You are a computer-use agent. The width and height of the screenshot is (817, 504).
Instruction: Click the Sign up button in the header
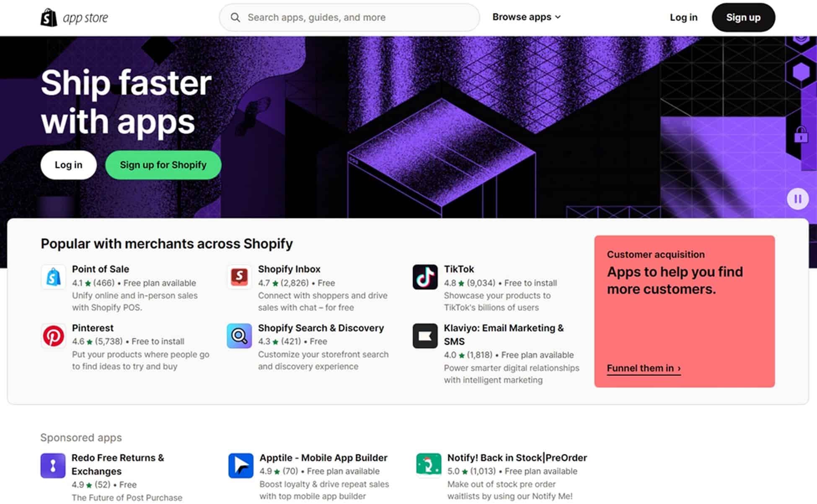coord(743,17)
